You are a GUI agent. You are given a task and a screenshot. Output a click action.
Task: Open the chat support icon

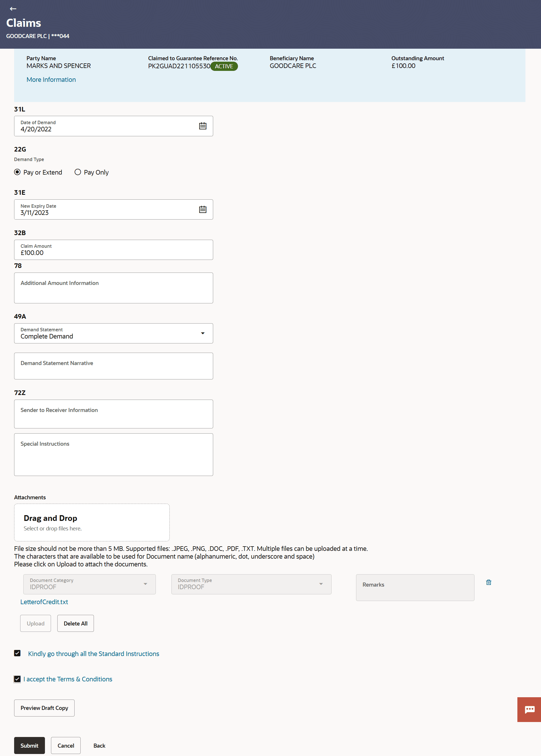(x=529, y=709)
